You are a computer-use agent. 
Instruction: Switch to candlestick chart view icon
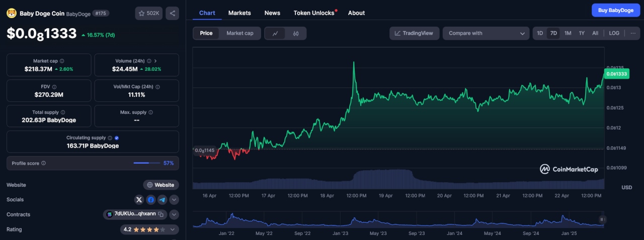coord(296,34)
